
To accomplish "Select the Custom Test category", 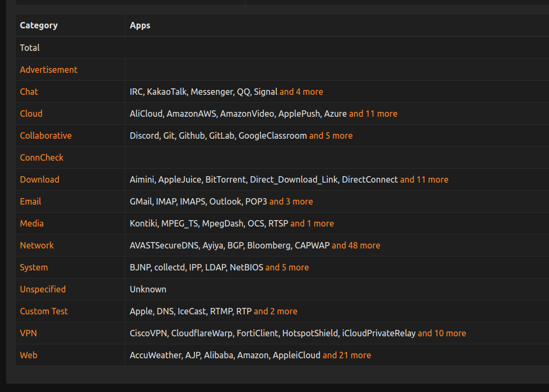I will 44,311.
